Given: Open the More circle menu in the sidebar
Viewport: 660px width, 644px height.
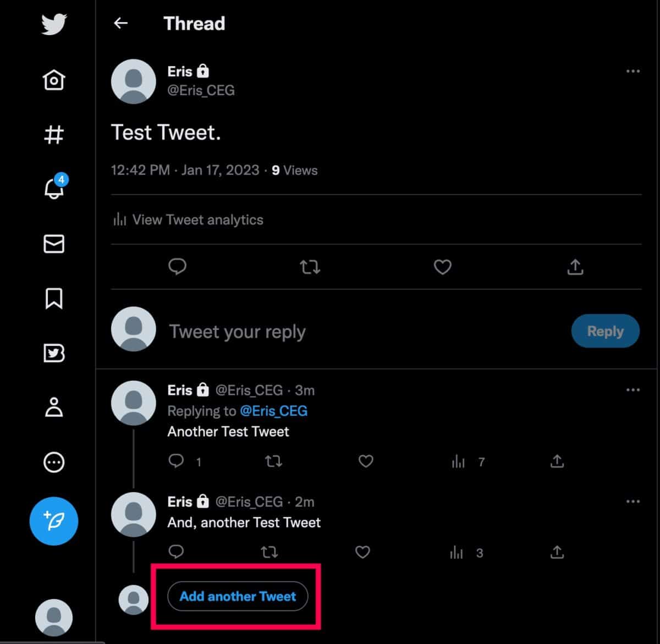Looking at the screenshot, I should pyautogui.click(x=54, y=463).
